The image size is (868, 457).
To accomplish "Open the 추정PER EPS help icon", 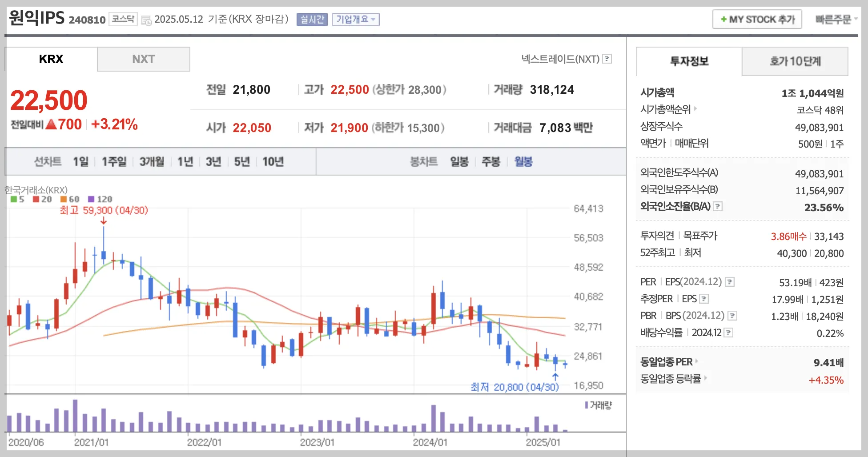I will (x=704, y=299).
